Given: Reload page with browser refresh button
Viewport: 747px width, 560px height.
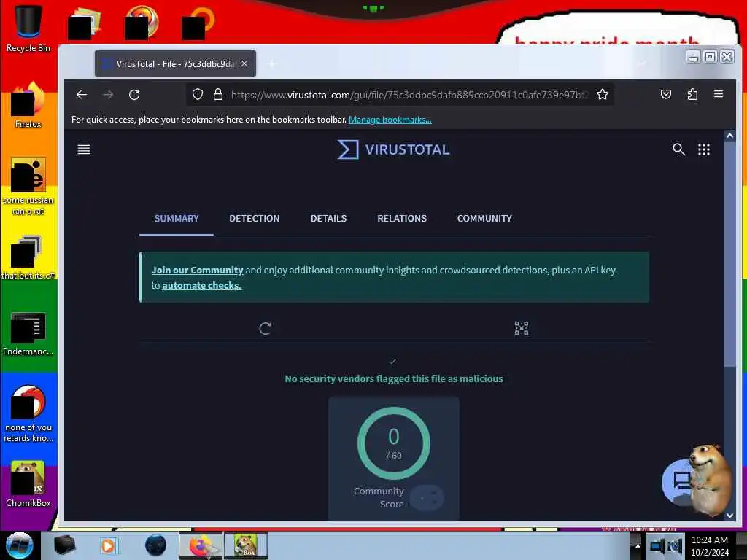Looking at the screenshot, I should coord(134,95).
